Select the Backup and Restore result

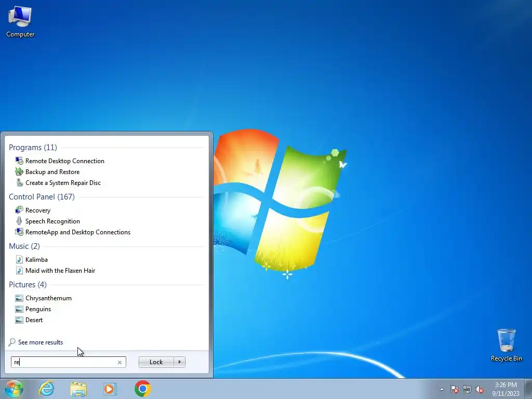52,171
